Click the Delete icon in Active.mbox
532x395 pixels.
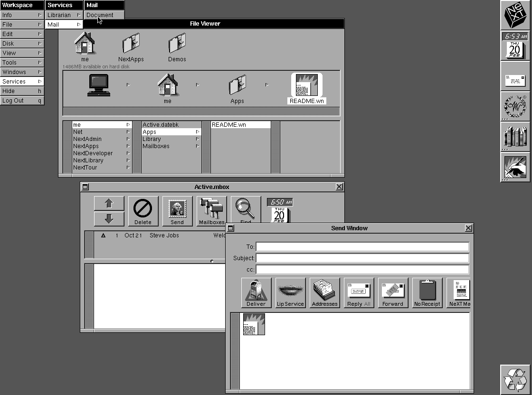tap(143, 211)
